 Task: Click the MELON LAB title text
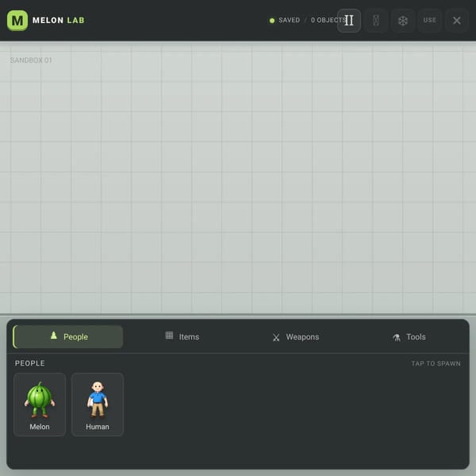[x=58, y=21]
